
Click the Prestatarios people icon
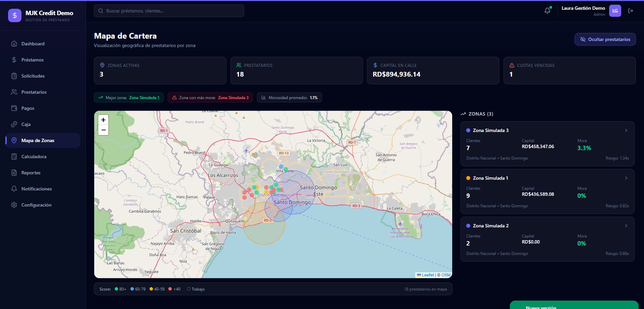coord(14,92)
